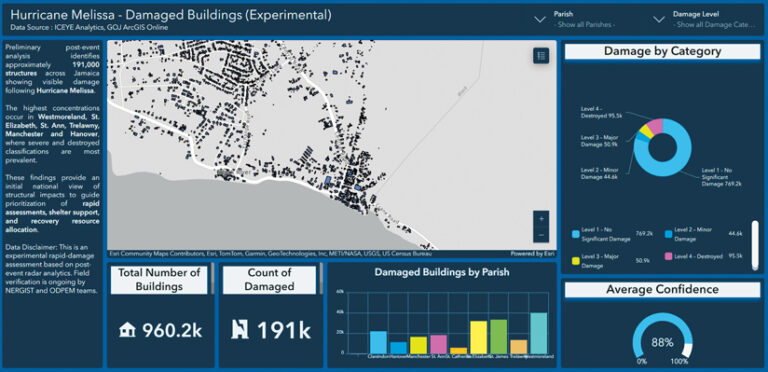The image size is (768, 372).
Task: Open the 'Show all Parishes' dropdown
Action: [x=585, y=24]
